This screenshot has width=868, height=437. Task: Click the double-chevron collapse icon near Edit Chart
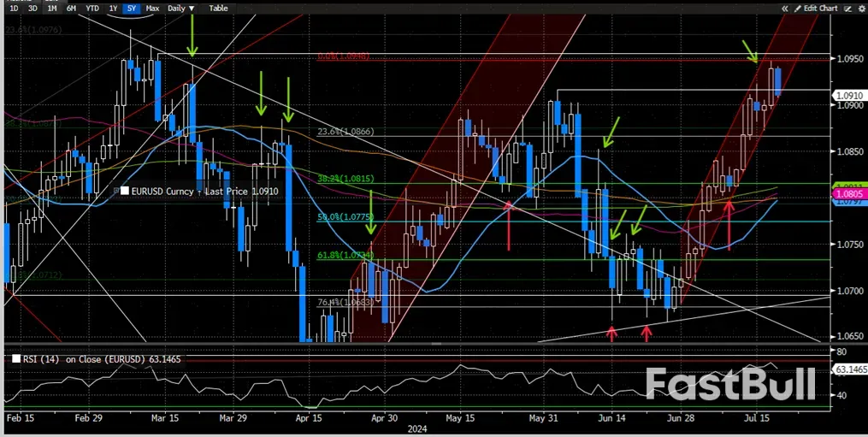click(x=785, y=8)
